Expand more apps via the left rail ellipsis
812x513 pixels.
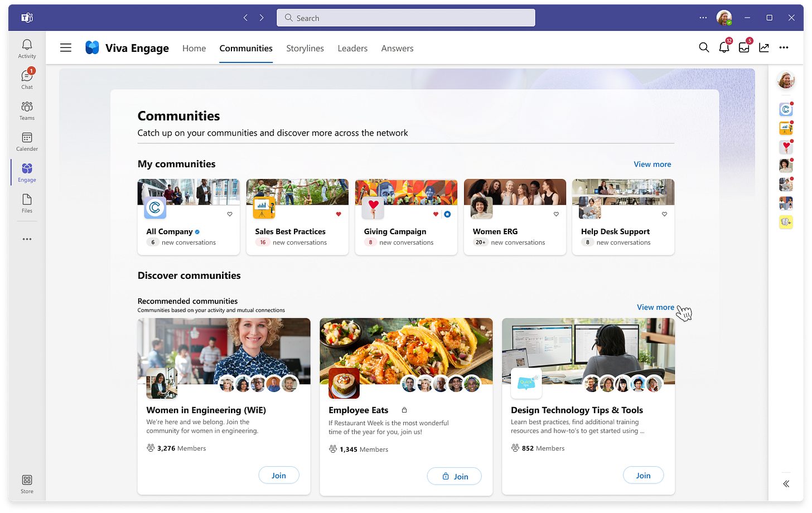pyautogui.click(x=26, y=239)
